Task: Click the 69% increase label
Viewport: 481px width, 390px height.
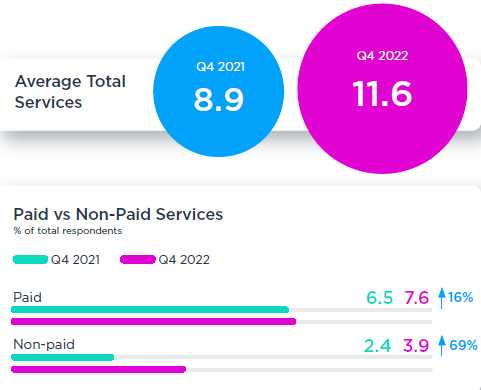Action: (463, 345)
